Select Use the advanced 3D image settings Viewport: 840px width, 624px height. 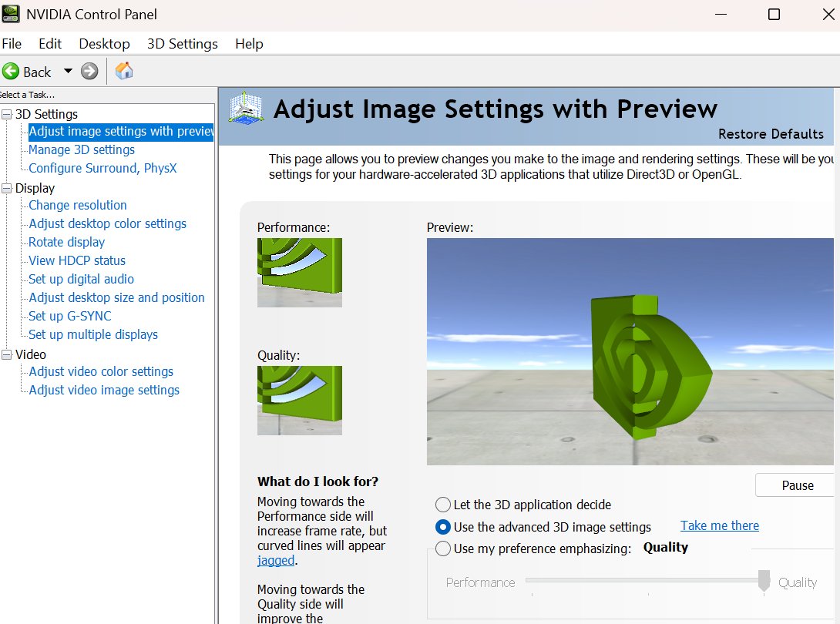[x=443, y=527]
